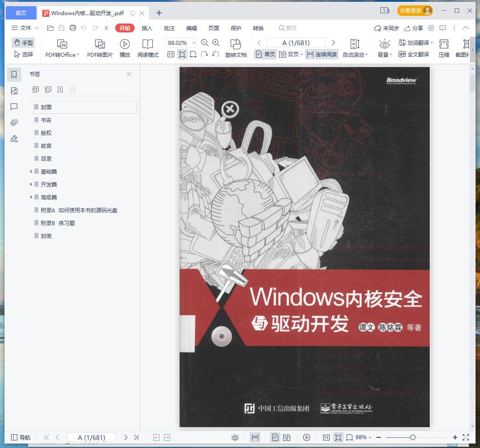Screen dimensions: 480x448
Task: Select 手型 hand tool mode
Action: tap(23, 43)
